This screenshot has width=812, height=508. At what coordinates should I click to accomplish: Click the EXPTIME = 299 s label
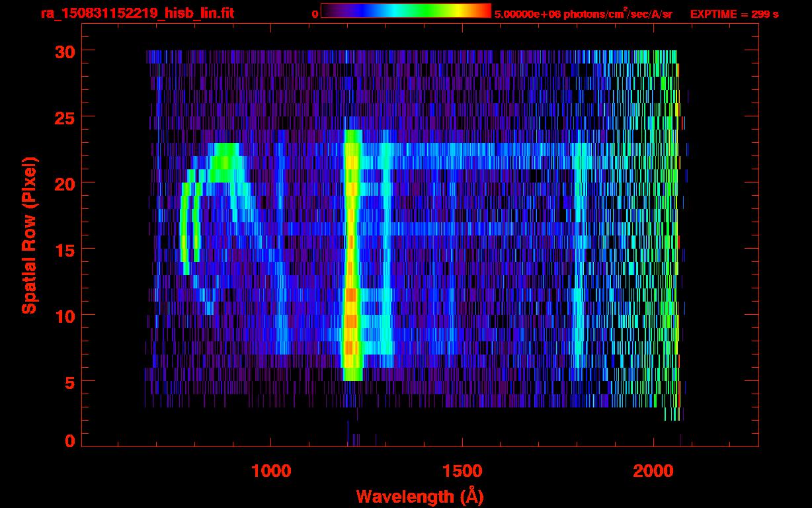pos(734,14)
